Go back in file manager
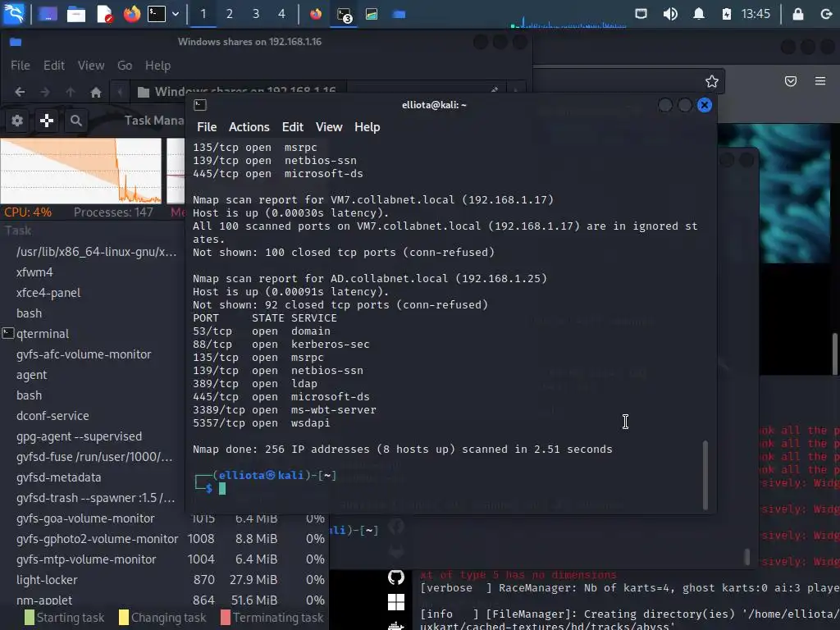This screenshot has height=630, width=840. pyautogui.click(x=20, y=92)
